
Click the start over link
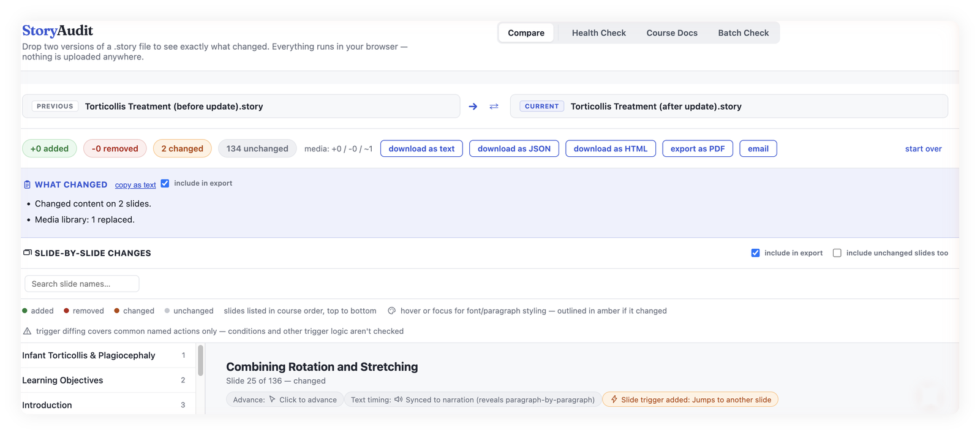pos(924,149)
